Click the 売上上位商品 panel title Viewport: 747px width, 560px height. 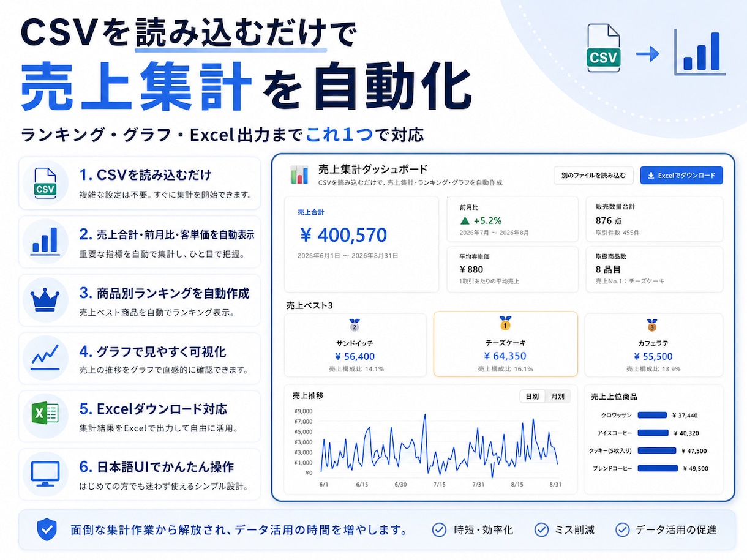[614, 397]
